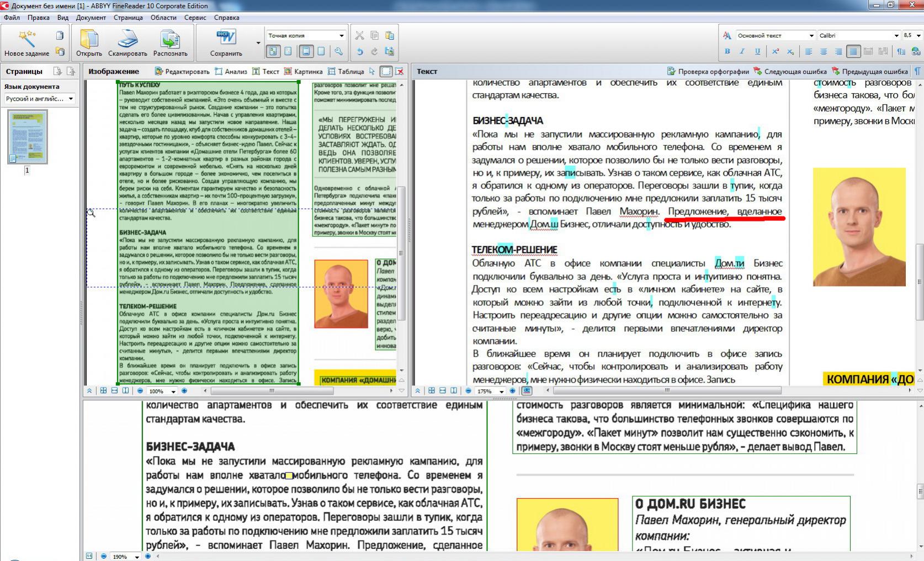The width and height of the screenshot is (924, 561).
Task: Click the Redo arrow icon
Action: click(374, 51)
